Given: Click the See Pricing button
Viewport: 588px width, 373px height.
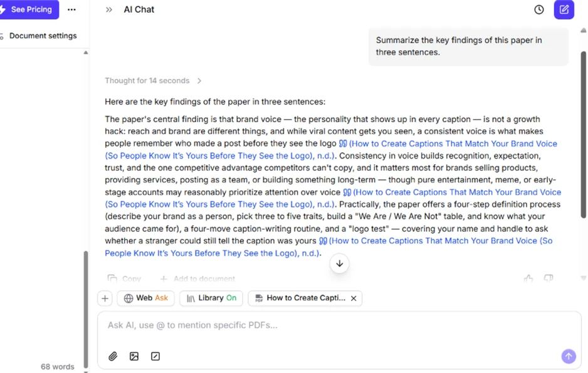Looking at the screenshot, I should tap(29, 9).
